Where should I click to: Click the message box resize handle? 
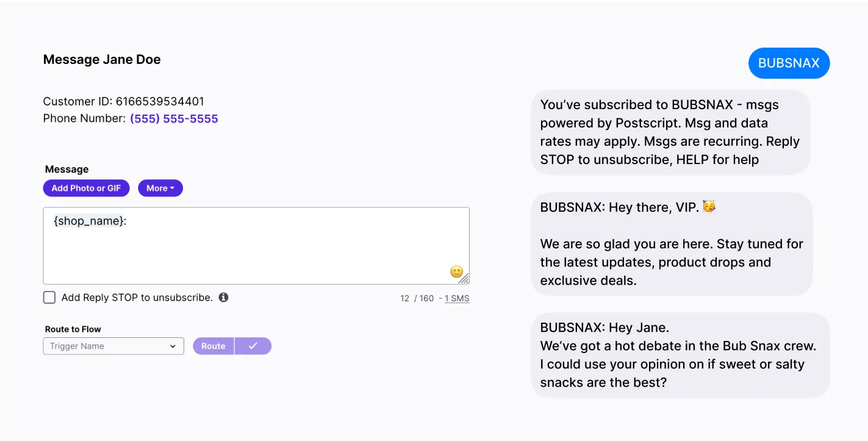pos(465,279)
